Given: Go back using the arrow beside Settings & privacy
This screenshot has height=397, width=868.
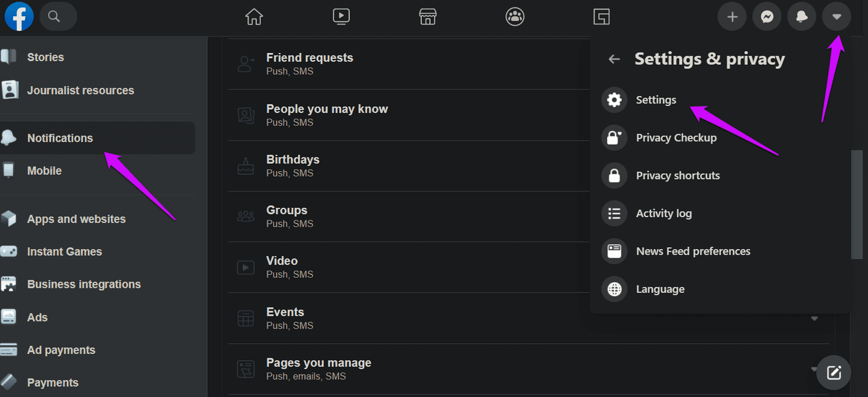Looking at the screenshot, I should pyautogui.click(x=614, y=59).
